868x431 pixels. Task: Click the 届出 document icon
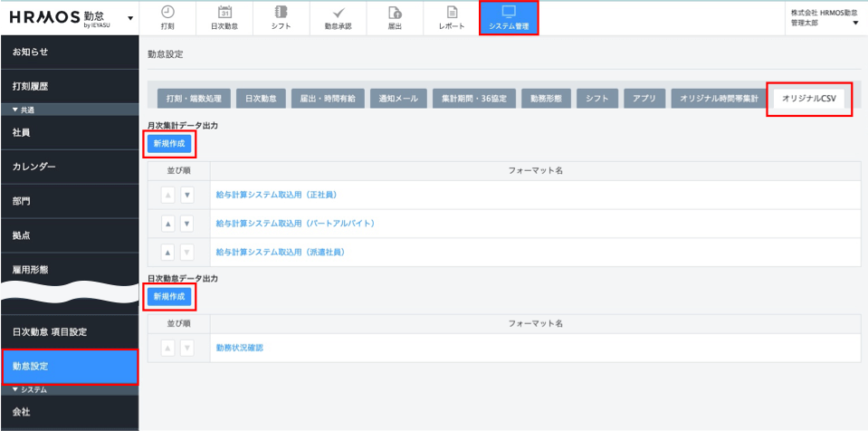(395, 12)
